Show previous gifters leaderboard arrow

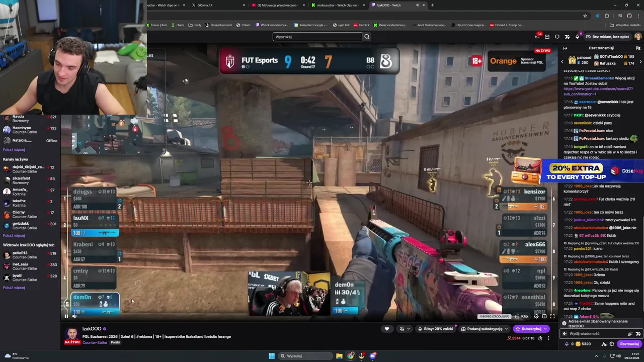(x=562, y=61)
